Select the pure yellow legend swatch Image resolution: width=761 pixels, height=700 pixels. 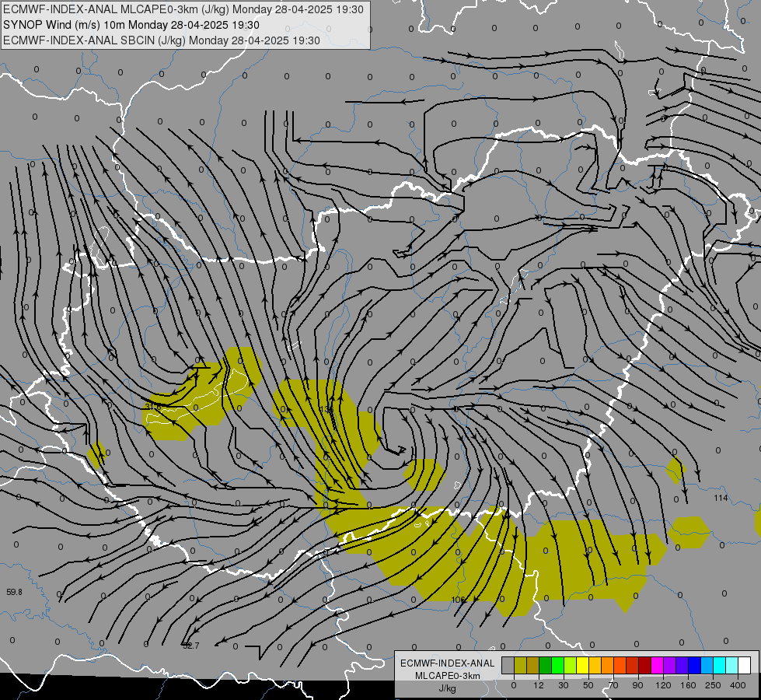pos(582,666)
